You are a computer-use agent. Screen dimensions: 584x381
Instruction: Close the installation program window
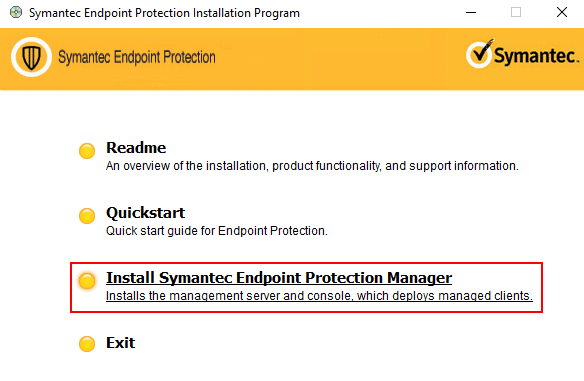coord(562,13)
